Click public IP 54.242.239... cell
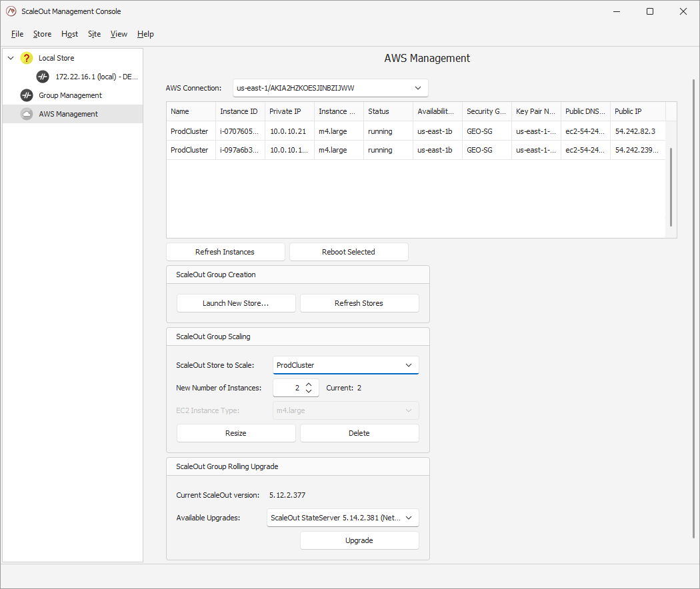 (637, 150)
